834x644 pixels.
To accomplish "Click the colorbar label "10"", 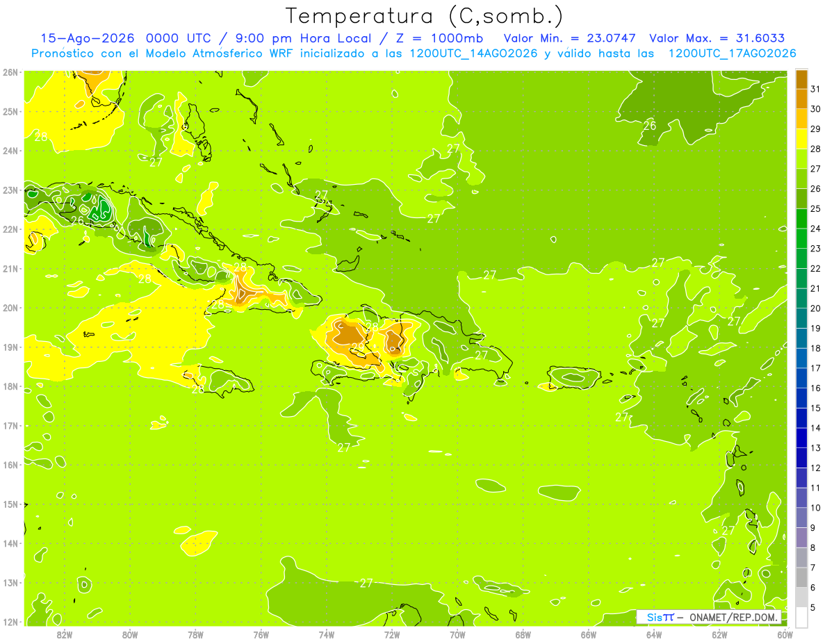I will [816, 508].
